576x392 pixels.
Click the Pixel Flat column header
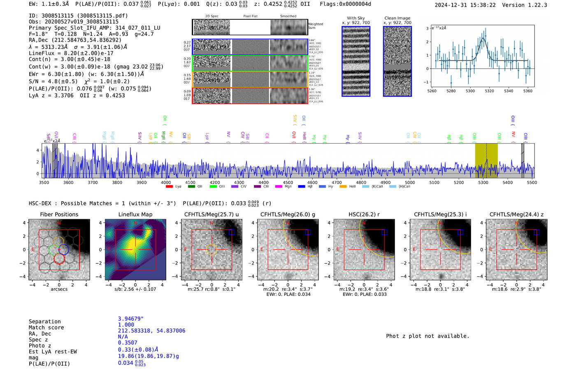(250, 16)
